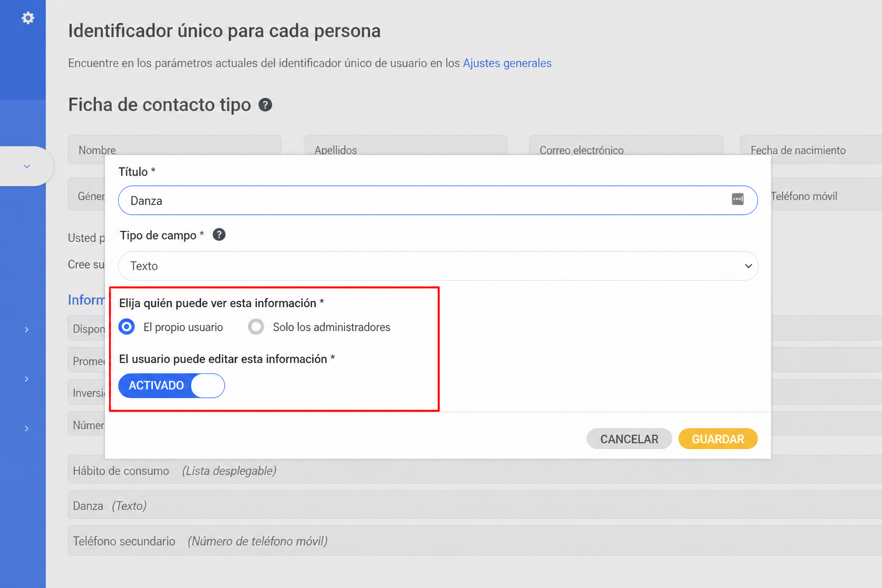This screenshot has width=882, height=588.
Task: Expand the third sidebar chevron arrow
Action: click(26, 428)
